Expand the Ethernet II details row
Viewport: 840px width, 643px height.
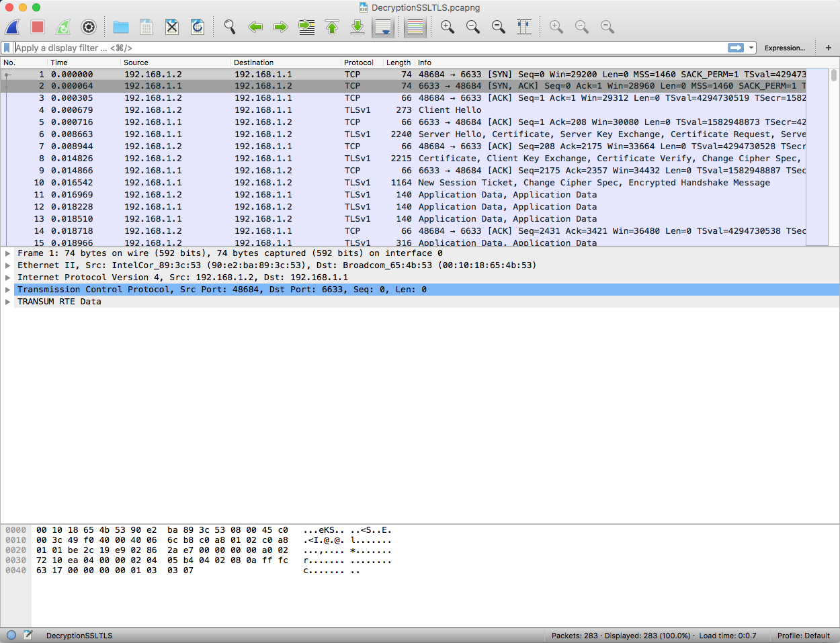7,265
